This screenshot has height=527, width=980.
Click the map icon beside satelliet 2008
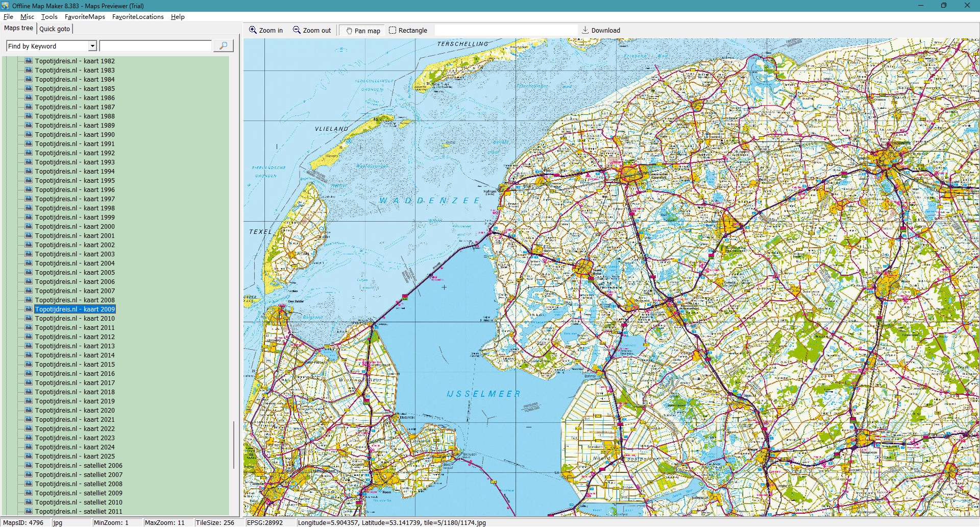coord(29,484)
